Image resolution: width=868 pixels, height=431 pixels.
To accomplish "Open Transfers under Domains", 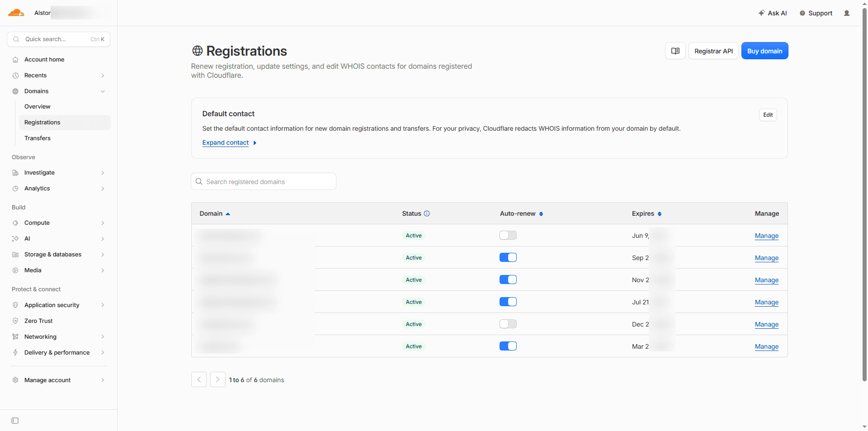I will pyautogui.click(x=65, y=138).
